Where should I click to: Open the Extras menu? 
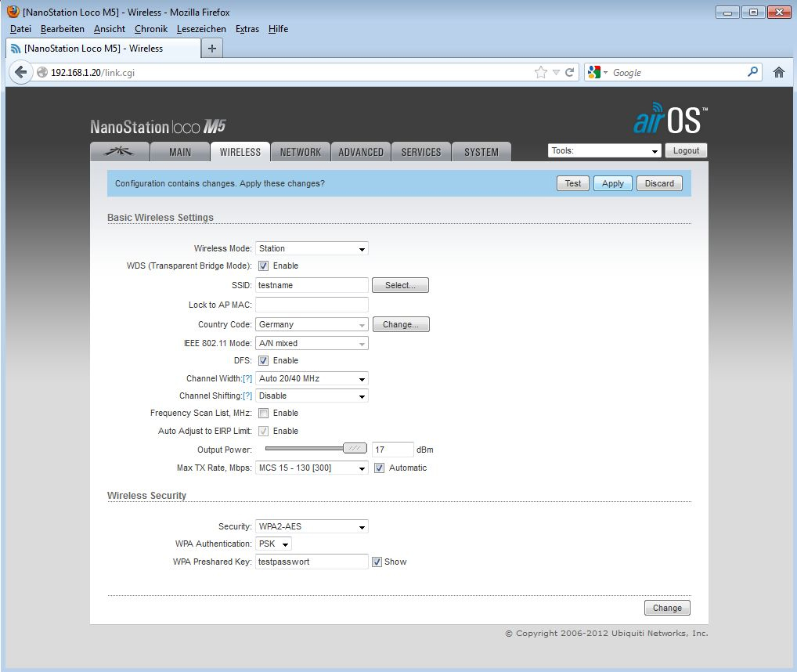pyautogui.click(x=247, y=29)
